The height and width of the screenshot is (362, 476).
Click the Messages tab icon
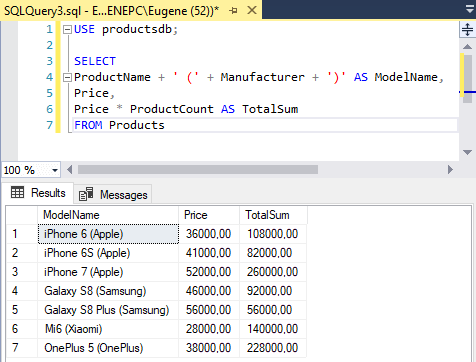(x=86, y=194)
